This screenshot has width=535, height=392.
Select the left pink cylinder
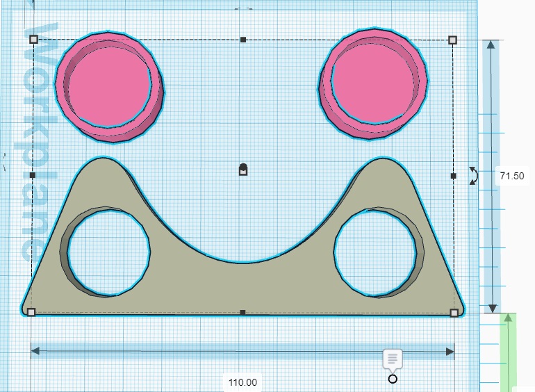click(x=108, y=82)
